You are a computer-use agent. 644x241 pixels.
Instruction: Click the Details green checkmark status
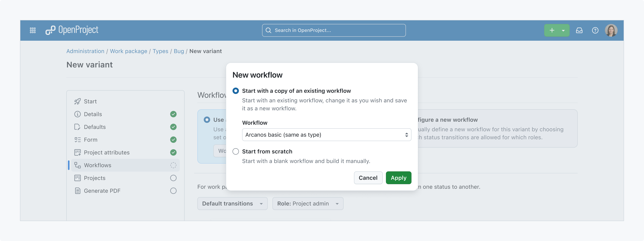click(173, 114)
